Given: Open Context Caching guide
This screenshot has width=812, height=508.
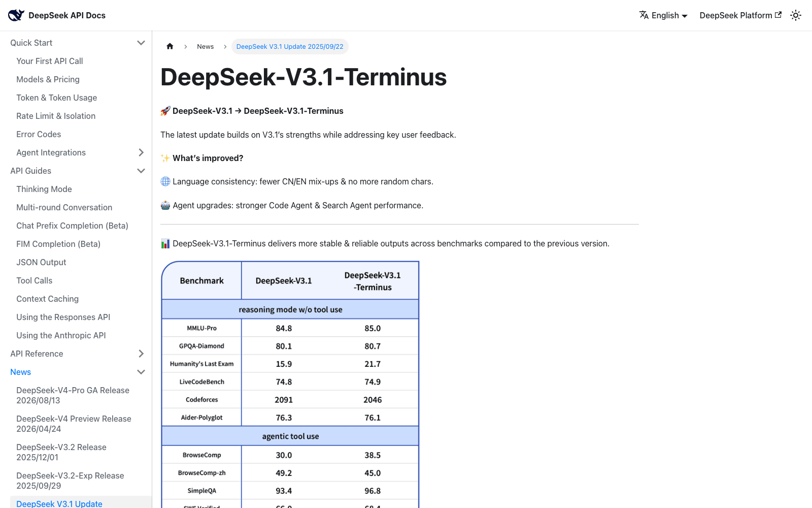Looking at the screenshot, I should pyautogui.click(x=48, y=299).
